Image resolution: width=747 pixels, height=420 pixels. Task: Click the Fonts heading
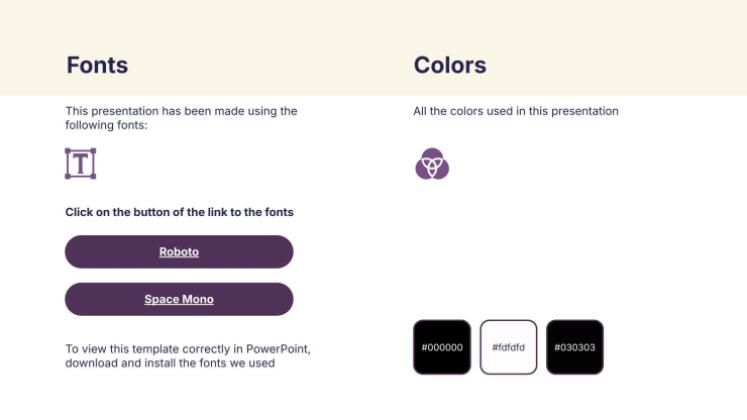[97, 65]
